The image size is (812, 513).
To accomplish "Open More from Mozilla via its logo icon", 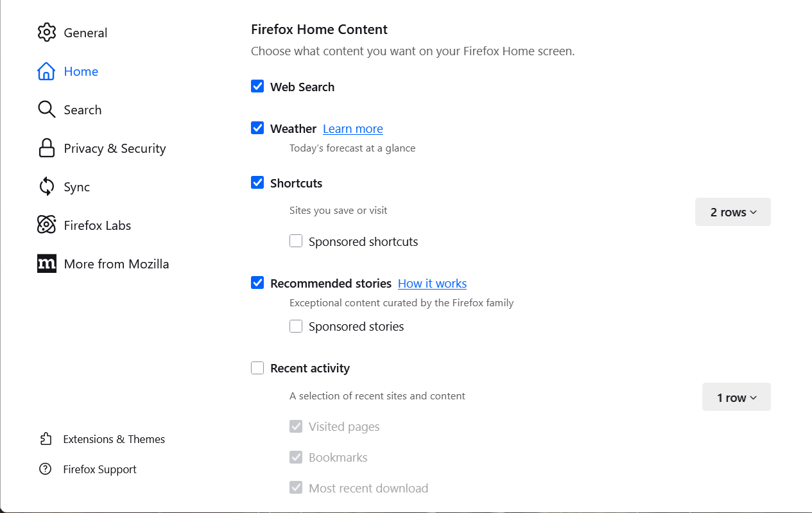I will pyautogui.click(x=47, y=263).
